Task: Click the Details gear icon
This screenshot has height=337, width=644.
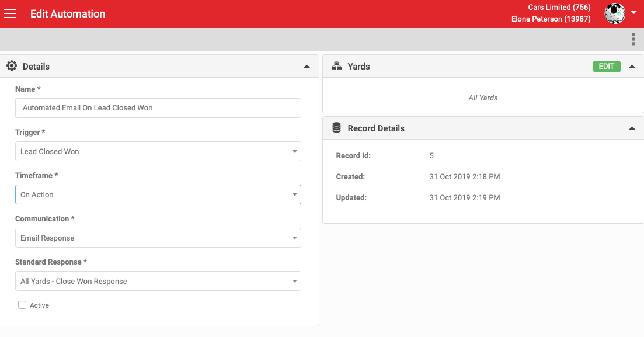Action: pos(12,66)
